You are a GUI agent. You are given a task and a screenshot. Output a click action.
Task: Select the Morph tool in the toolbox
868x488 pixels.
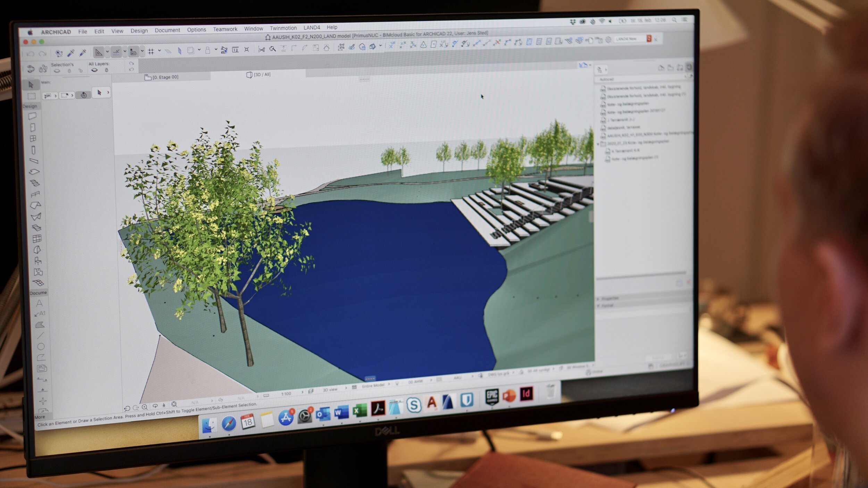click(37, 250)
